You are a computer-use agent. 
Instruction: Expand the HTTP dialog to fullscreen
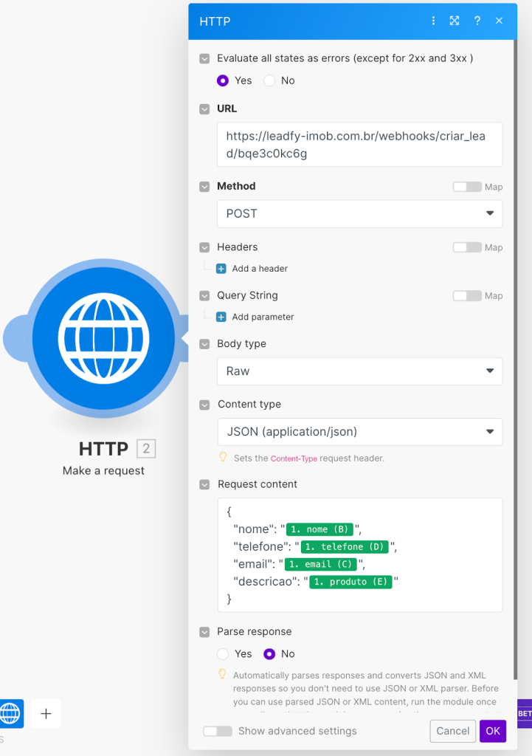click(x=455, y=21)
